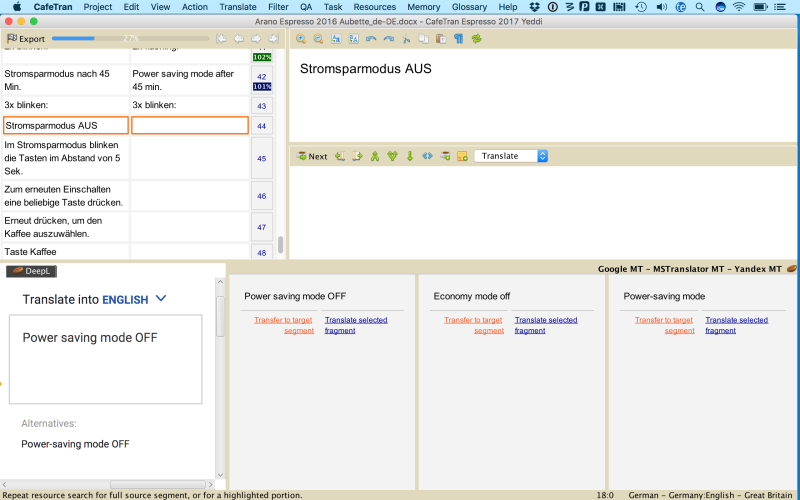Click the redo arrow icon
This screenshot has height=500, width=800.
pos(388,39)
